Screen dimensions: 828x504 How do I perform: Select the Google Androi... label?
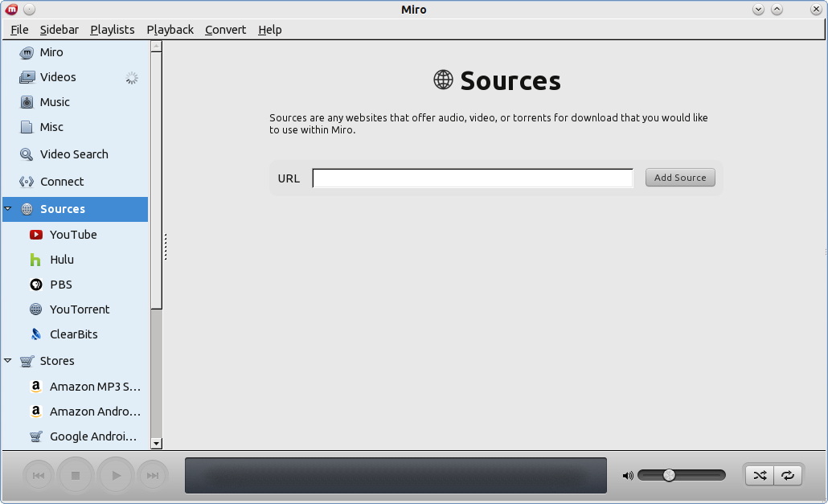point(93,437)
